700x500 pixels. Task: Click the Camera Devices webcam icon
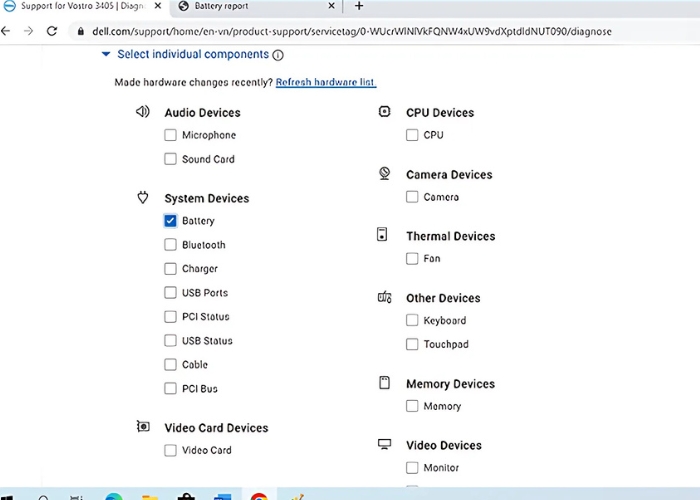(x=384, y=174)
